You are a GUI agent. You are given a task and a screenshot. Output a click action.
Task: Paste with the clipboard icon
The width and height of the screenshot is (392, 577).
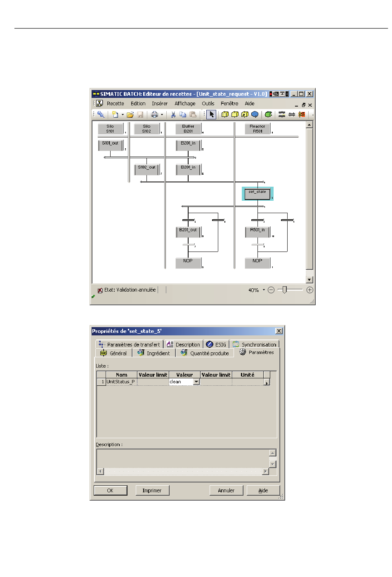[193, 114]
